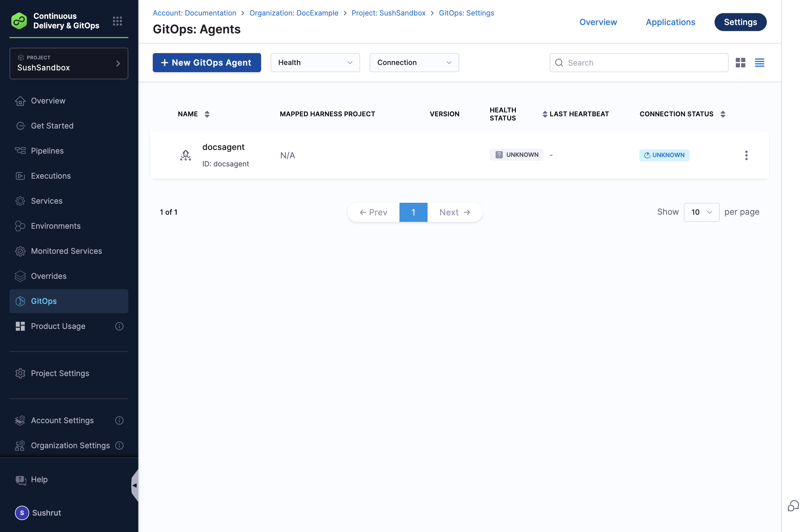The image size is (805, 532).
Task: Open Overrides in the sidebar
Action: click(x=69, y=276)
